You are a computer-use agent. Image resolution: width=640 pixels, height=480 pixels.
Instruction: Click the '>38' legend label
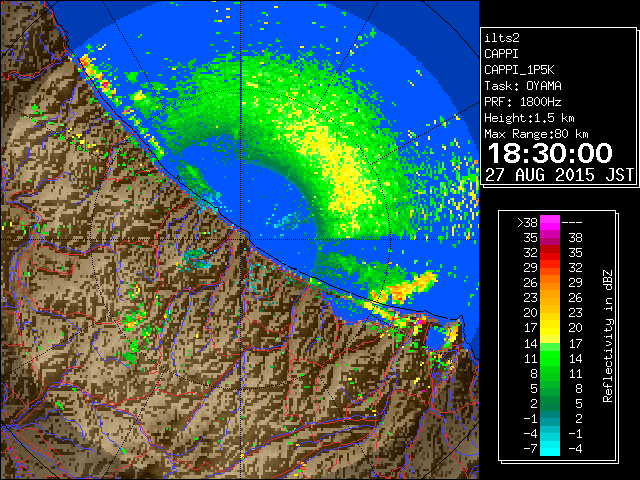[x=527, y=223]
